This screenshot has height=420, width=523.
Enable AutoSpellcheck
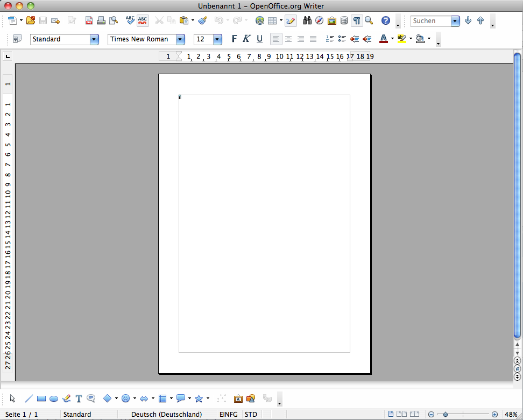pyautogui.click(x=142, y=20)
